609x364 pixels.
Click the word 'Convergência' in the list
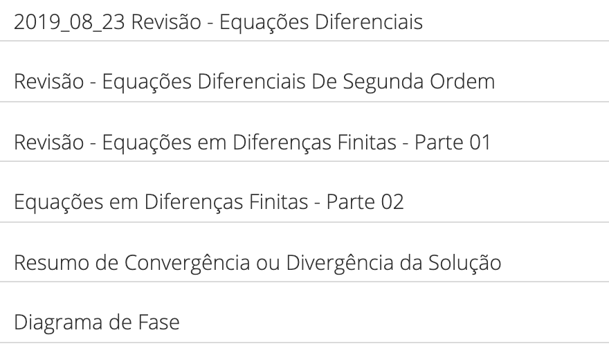click(188, 262)
